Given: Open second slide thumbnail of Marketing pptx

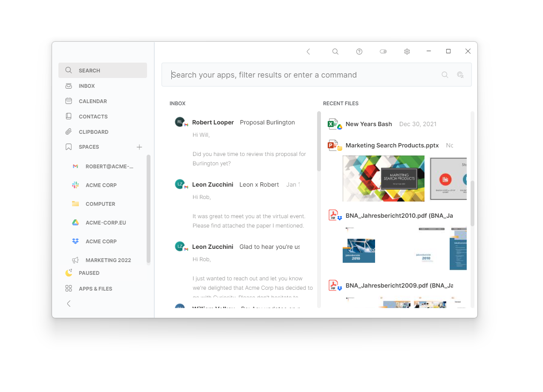Looking at the screenshot, I should coord(448,179).
